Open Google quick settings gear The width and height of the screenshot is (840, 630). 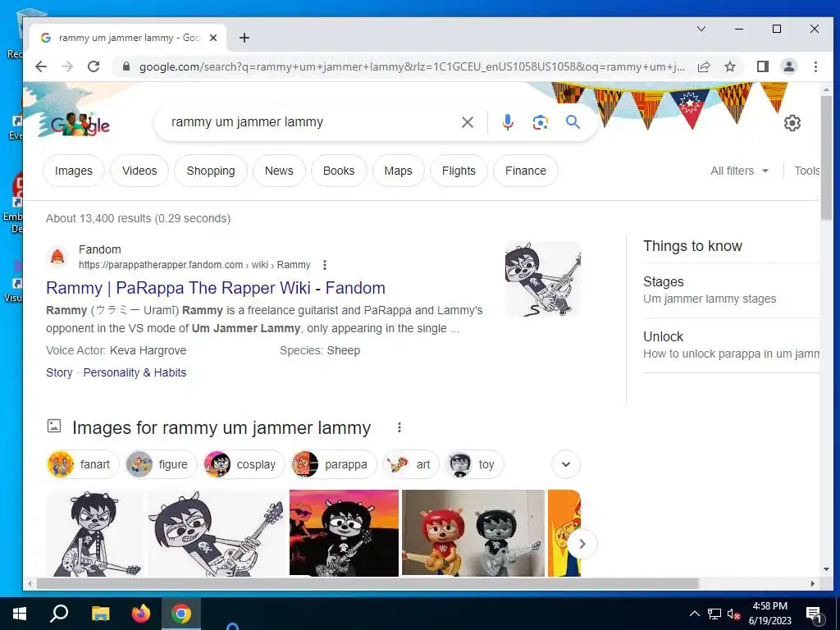[792, 123]
